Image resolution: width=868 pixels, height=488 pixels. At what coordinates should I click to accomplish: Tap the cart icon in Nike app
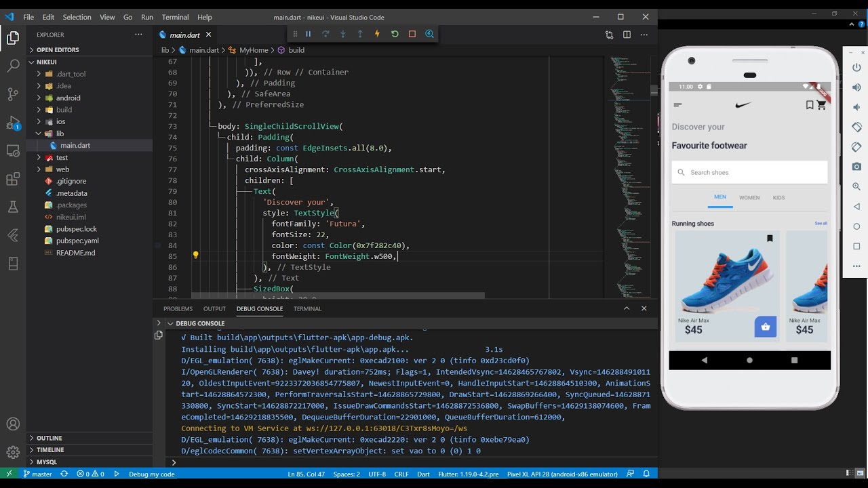821,105
